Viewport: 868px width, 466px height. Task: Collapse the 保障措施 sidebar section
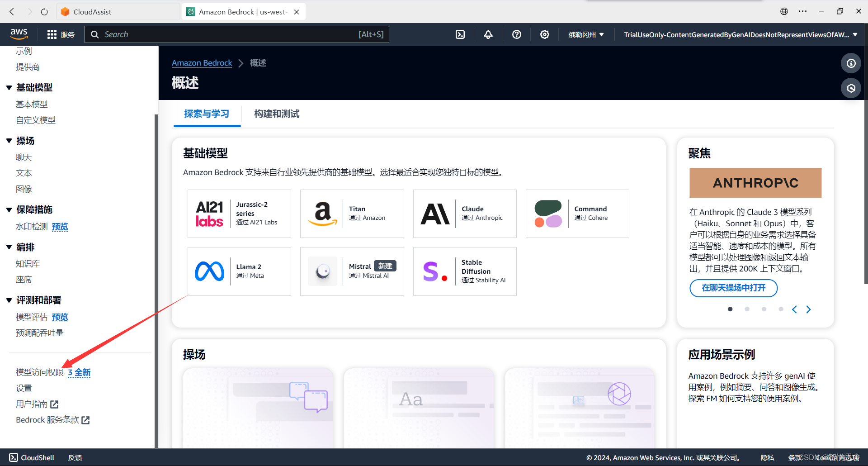point(9,209)
